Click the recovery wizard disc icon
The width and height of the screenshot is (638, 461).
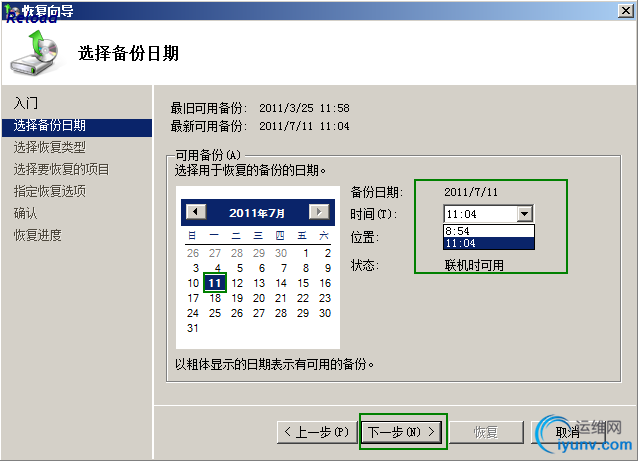coord(35,53)
